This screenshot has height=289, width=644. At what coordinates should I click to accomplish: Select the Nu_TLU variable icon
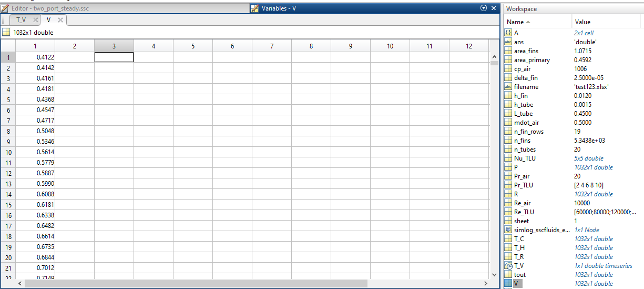[508, 158]
